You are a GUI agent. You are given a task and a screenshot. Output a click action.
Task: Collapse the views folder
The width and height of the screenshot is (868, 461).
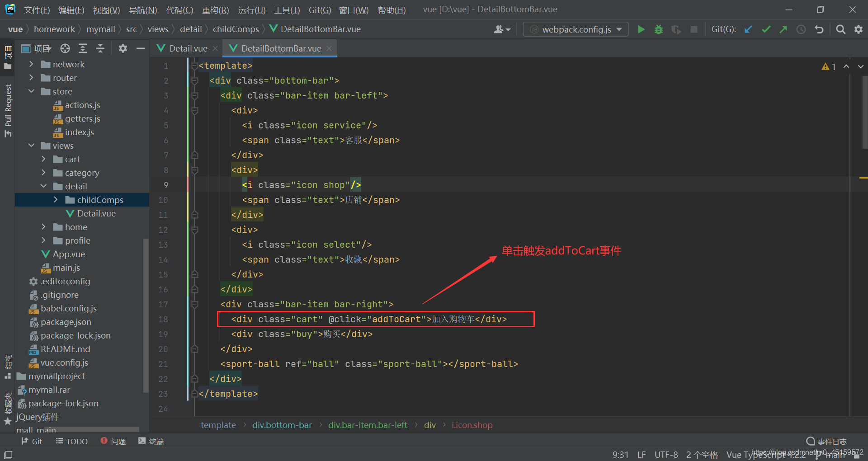tap(31, 146)
